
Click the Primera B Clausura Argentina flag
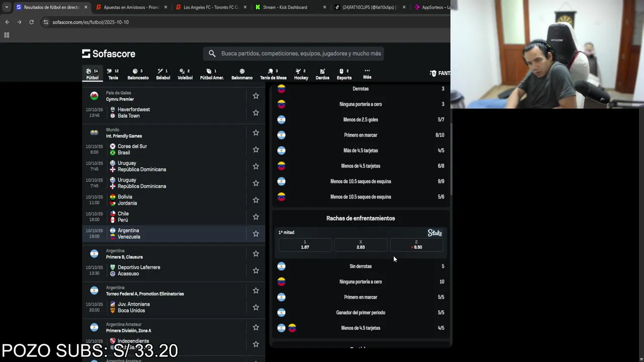(94, 253)
